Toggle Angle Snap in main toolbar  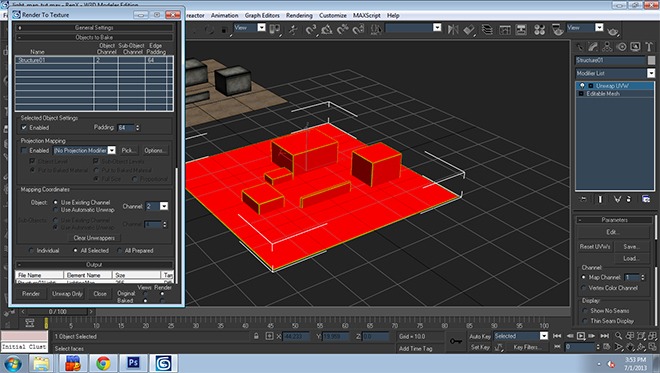click(x=327, y=29)
